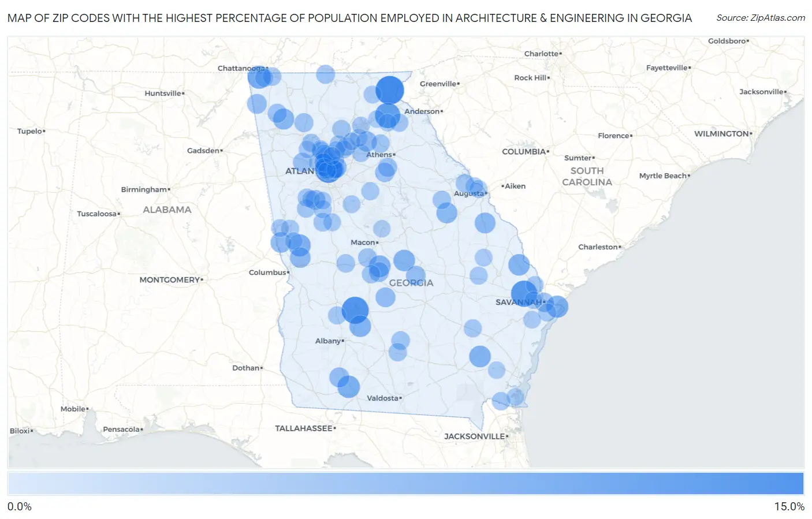Click the Sumter city label

click(578, 158)
